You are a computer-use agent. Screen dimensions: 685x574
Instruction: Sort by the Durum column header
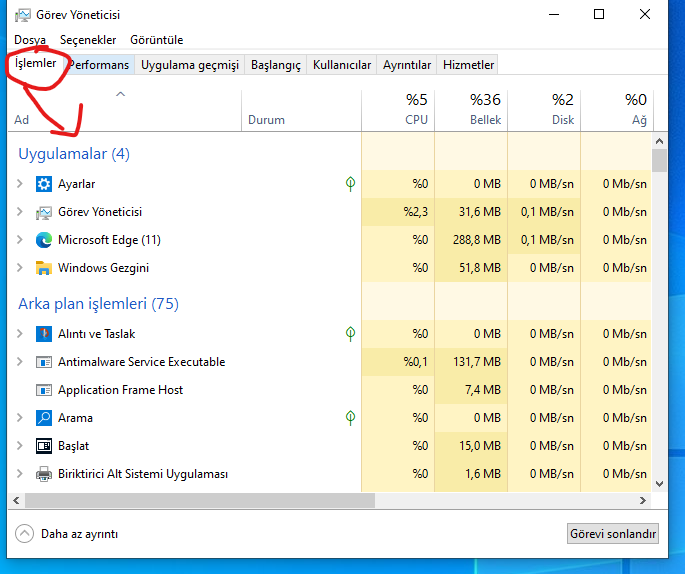pyautogui.click(x=301, y=111)
